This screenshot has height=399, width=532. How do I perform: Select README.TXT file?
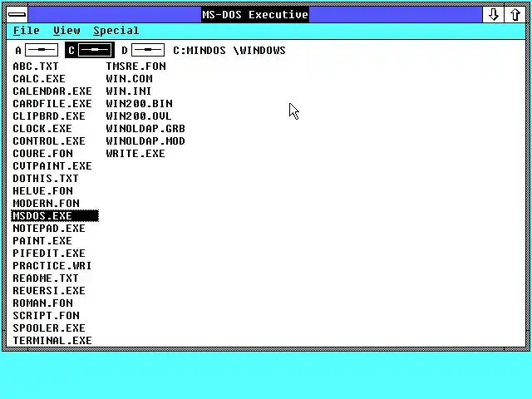pyautogui.click(x=46, y=278)
